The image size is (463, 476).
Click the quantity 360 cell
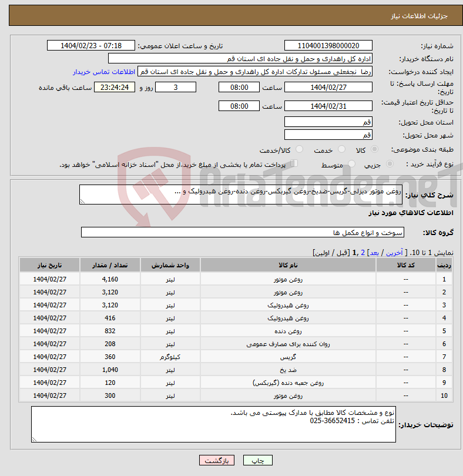click(110, 357)
